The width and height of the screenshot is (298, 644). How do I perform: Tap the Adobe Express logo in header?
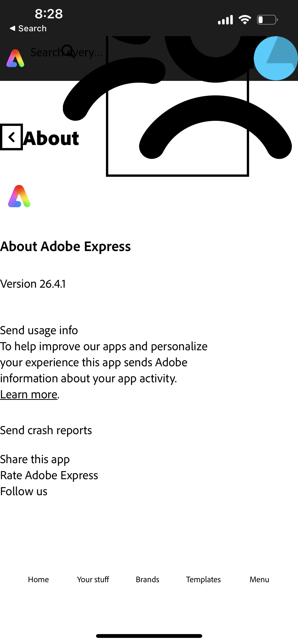coord(15,58)
